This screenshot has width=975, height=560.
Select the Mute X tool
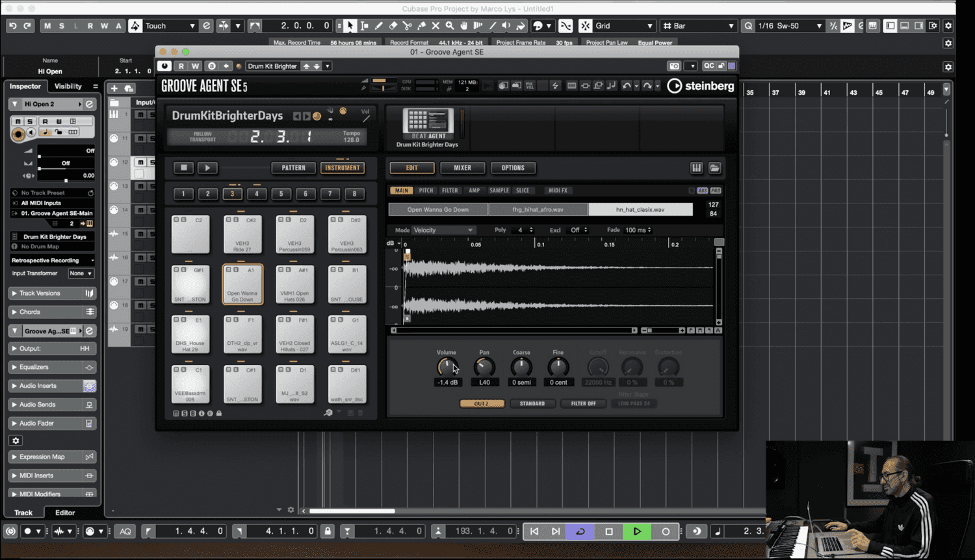[x=435, y=25]
